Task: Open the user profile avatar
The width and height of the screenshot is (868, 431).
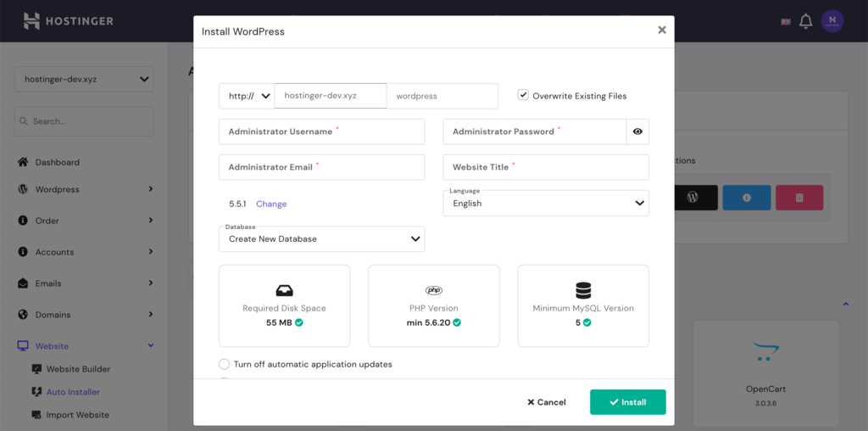Action: click(x=832, y=22)
